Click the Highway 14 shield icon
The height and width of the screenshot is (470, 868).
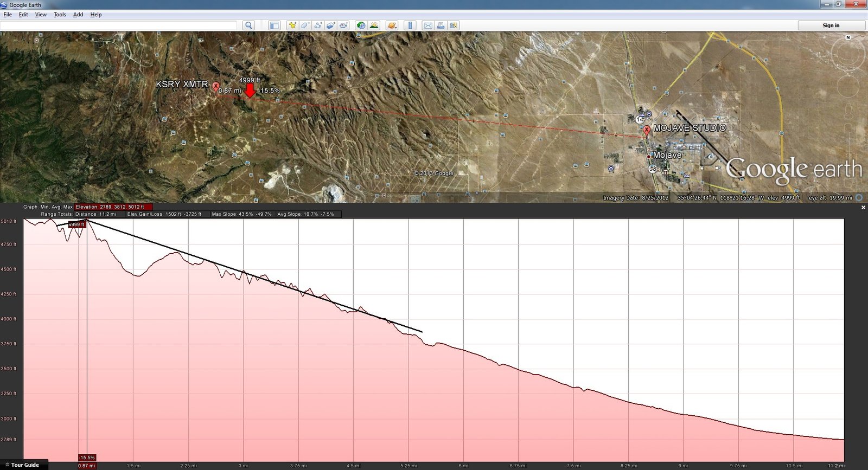pyautogui.click(x=640, y=119)
